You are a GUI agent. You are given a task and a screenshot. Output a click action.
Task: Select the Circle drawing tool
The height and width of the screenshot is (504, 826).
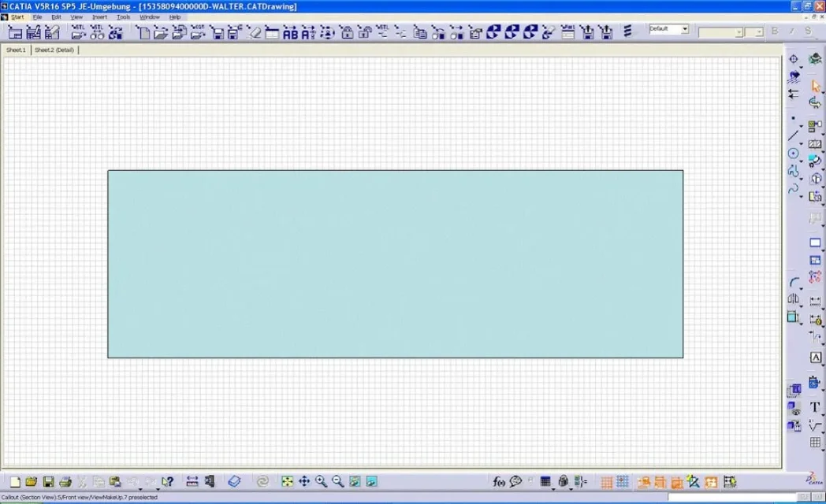click(794, 154)
